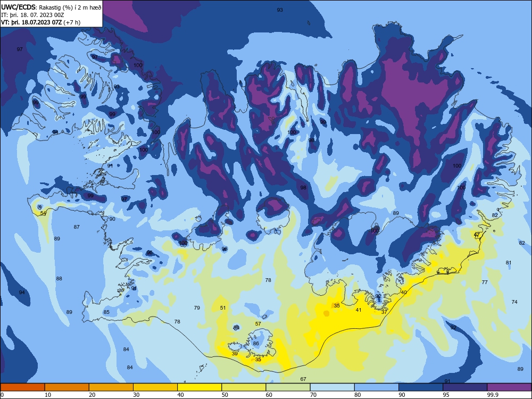Click the 'VT: þri. 18.07.2023 07Z (+7 h)' line
The height and width of the screenshot is (399, 532).
point(41,22)
